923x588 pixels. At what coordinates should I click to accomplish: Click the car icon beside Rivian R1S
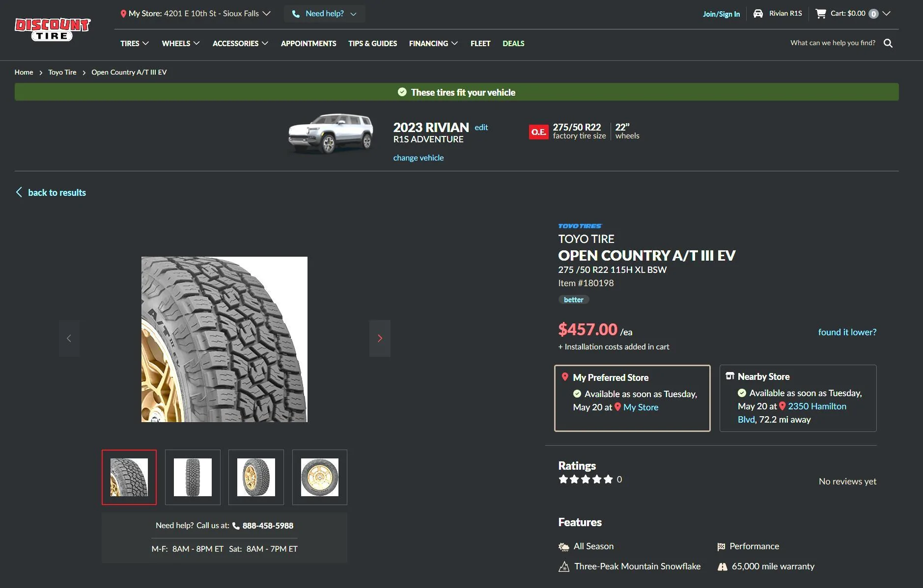758,14
